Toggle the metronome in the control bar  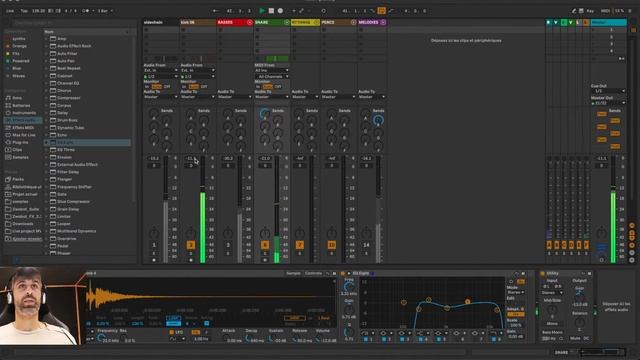coord(85,11)
